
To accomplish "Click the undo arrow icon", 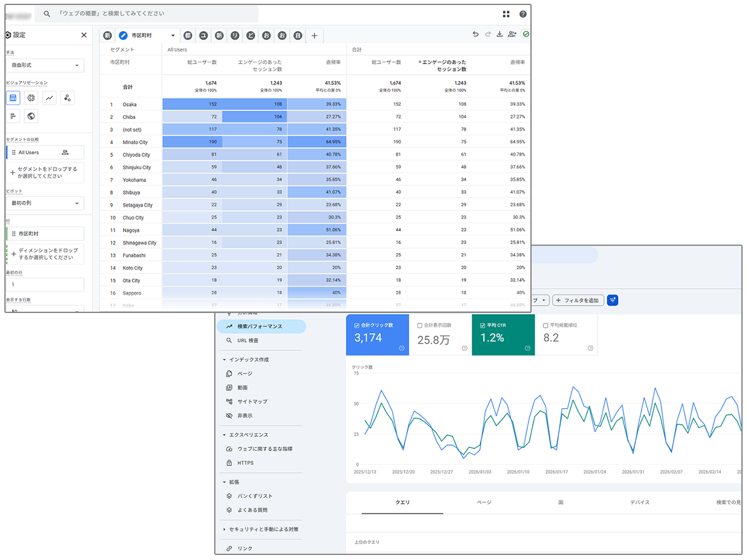I will (476, 35).
